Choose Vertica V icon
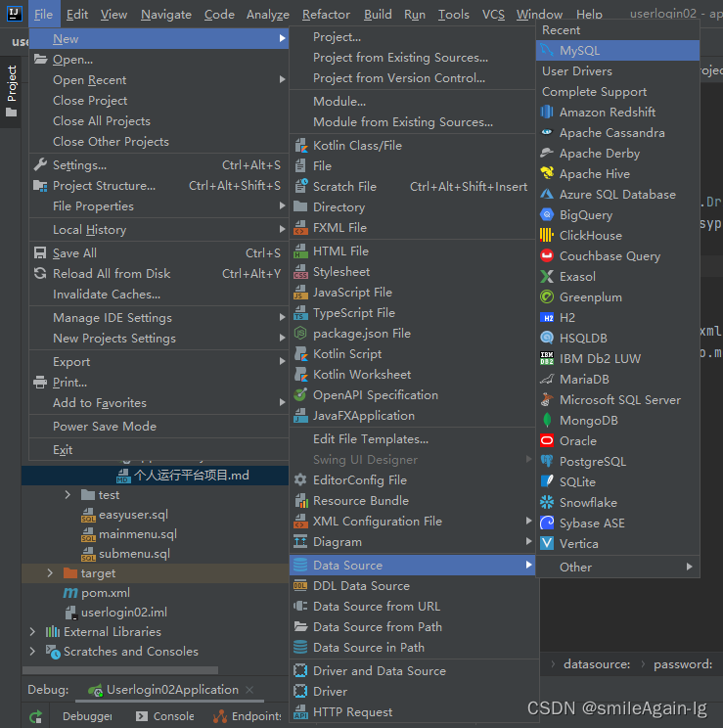 547,543
